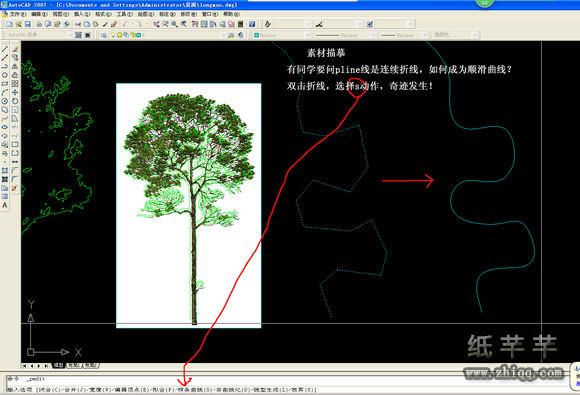
Task: Switch to the 模型 model tab
Action: pyautogui.click(x=58, y=365)
